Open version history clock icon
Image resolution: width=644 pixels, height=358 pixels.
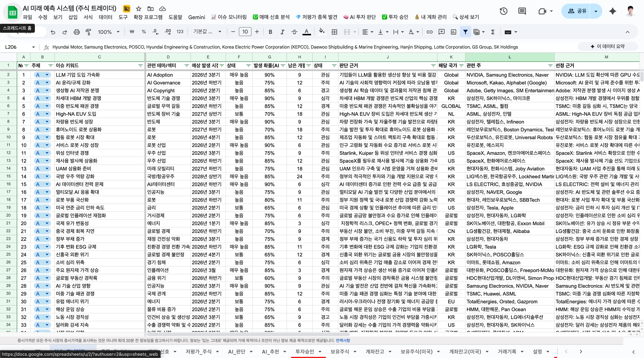point(503,11)
